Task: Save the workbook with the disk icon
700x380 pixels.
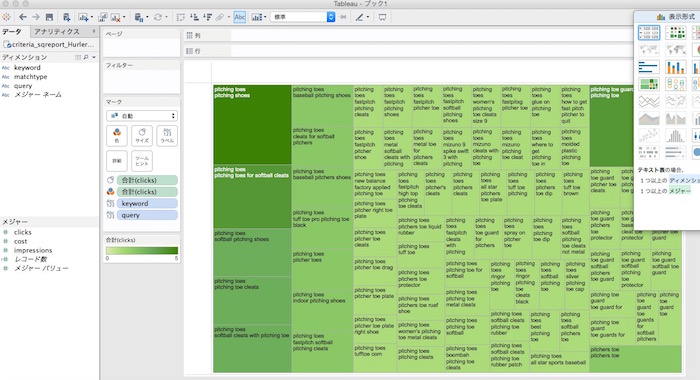Action: 49,17
